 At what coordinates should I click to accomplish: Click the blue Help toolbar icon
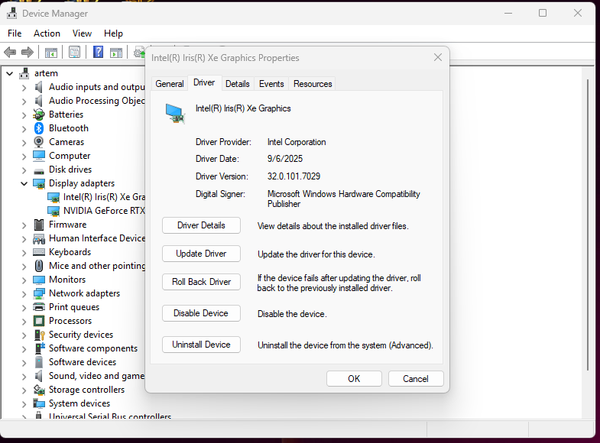(99, 52)
